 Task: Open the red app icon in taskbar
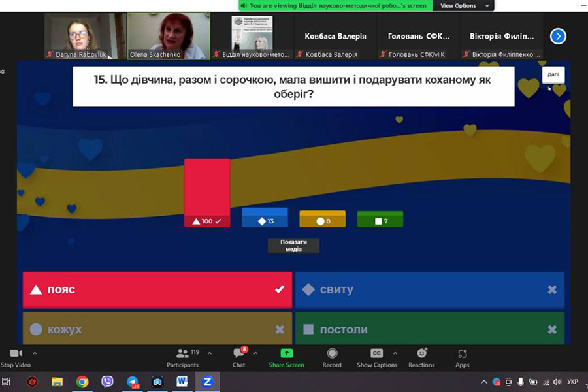[x=32, y=382]
